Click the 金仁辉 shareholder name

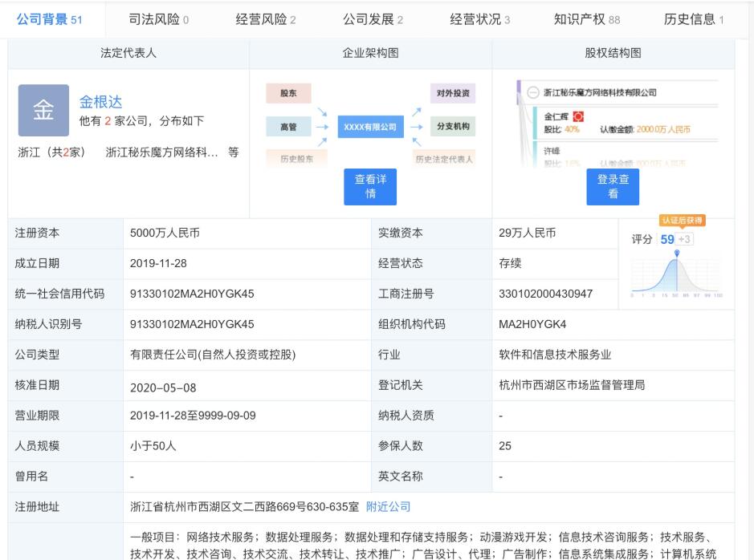(x=556, y=116)
